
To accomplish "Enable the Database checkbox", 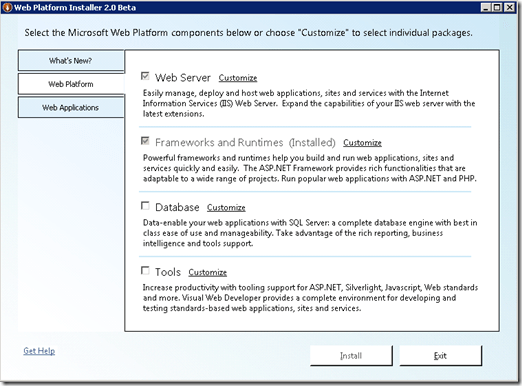I will (x=145, y=206).
